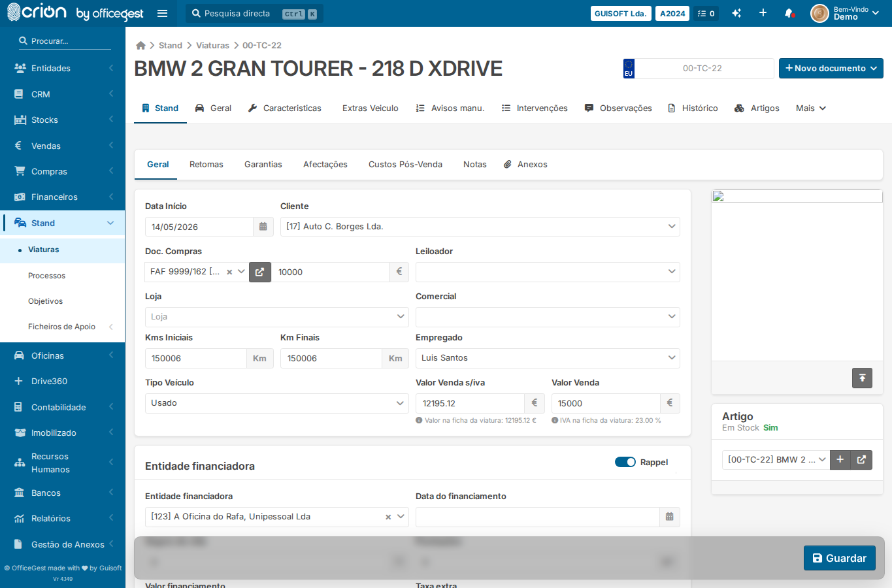Viewport: 892px width, 588px height.
Task: Expand Ficheiros de Apoio submenu
Action: click(63, 327)
